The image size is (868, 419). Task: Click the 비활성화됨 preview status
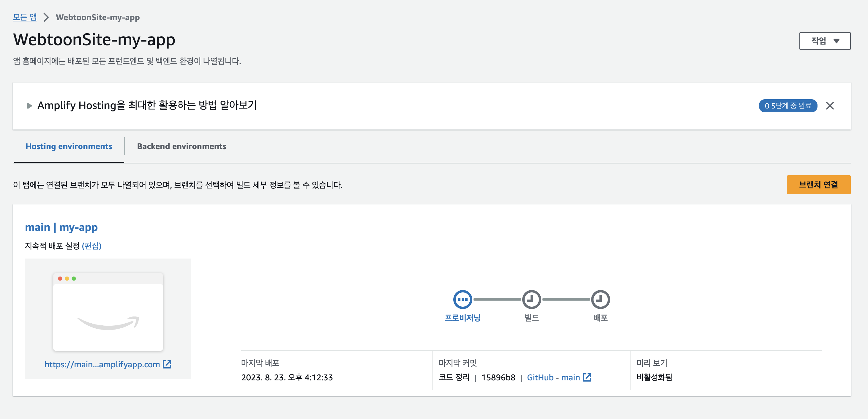[654, 377]
